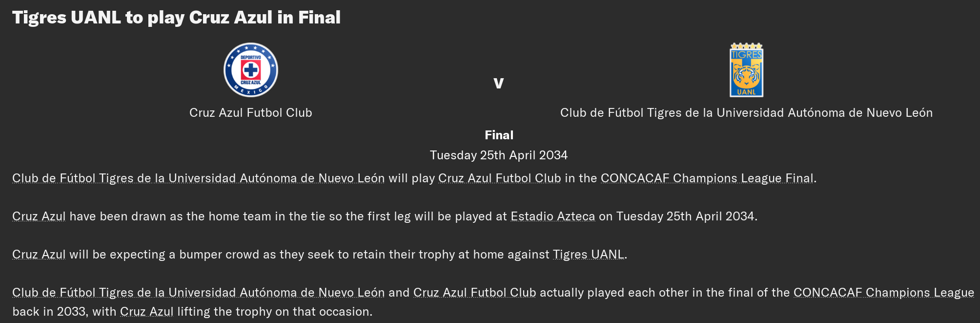Open the Tigres UANL short name link

point(589,255)
